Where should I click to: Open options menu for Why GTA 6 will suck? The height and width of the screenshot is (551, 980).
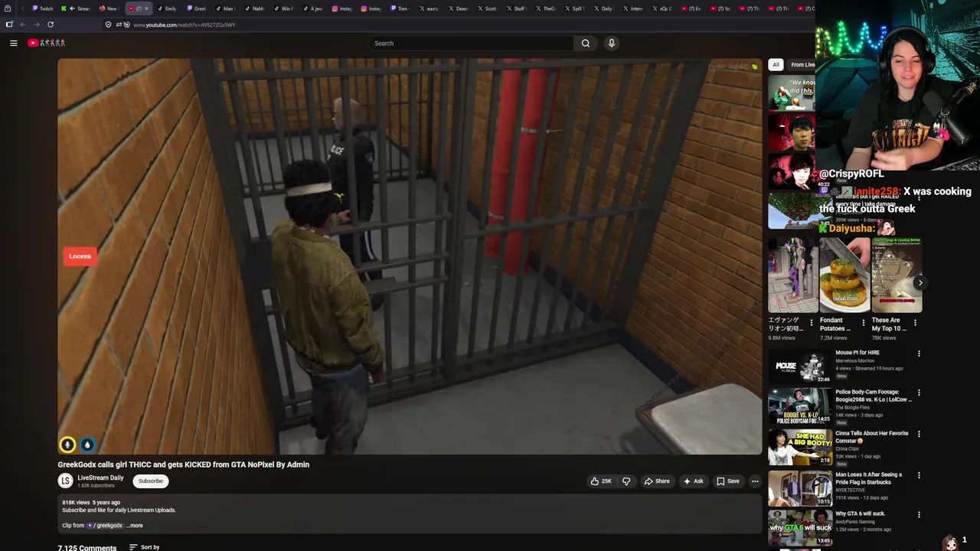coord(919,514)
